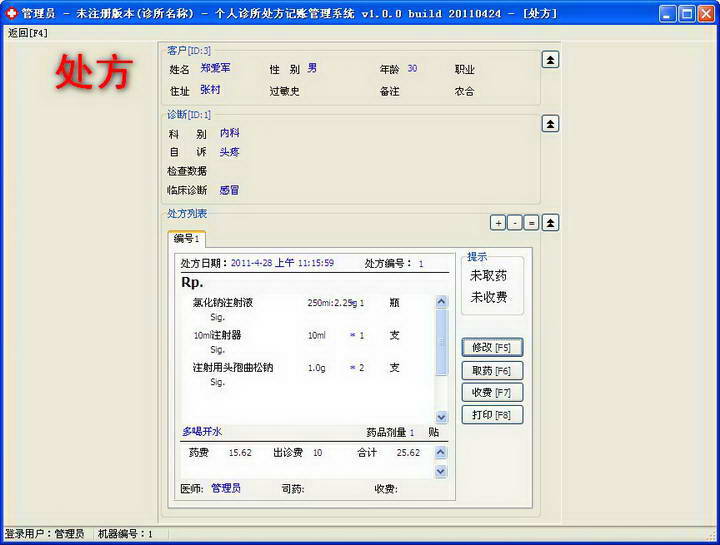Click the 修改 [F5] button
The image size is (720, 545).
492,348
